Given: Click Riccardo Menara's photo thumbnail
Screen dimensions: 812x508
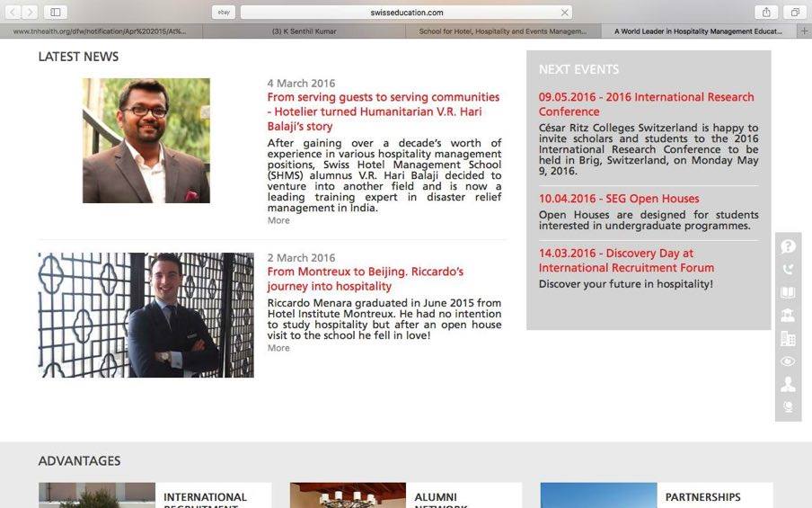Looking at the screenshot, I should pos(146,315).
